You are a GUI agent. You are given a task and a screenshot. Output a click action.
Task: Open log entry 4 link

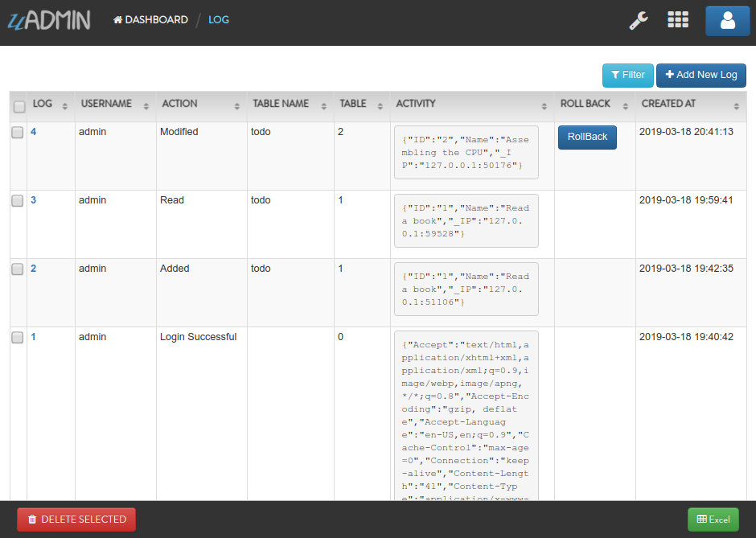click(33, 132)
